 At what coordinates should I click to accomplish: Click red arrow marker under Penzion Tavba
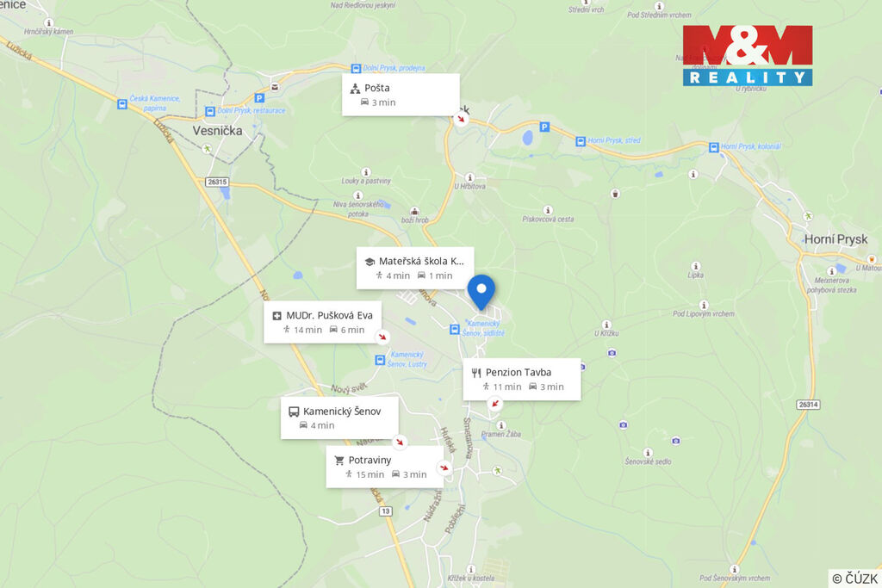click(495, 403)
